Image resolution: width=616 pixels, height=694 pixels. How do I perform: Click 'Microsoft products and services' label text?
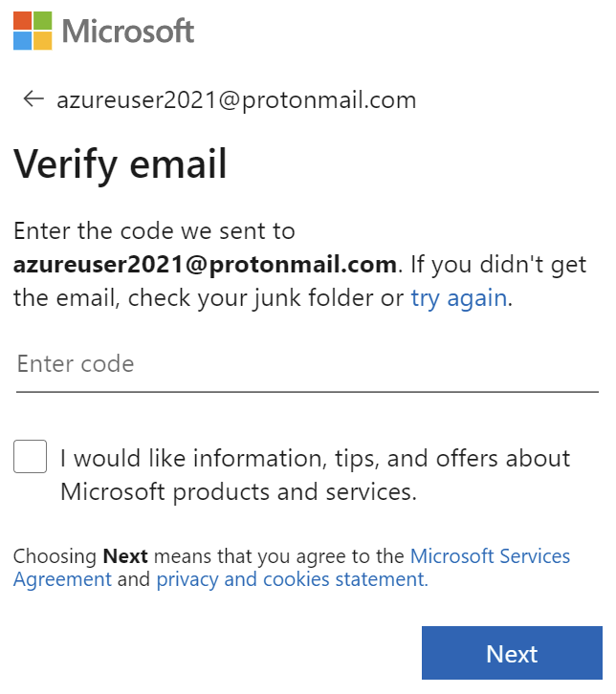point(238,491)
